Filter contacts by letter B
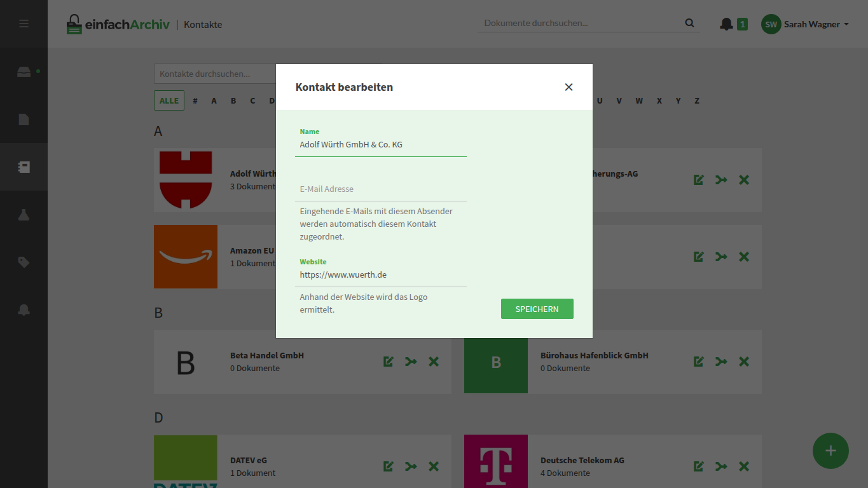Screen dimensions: 868x488 233,101
